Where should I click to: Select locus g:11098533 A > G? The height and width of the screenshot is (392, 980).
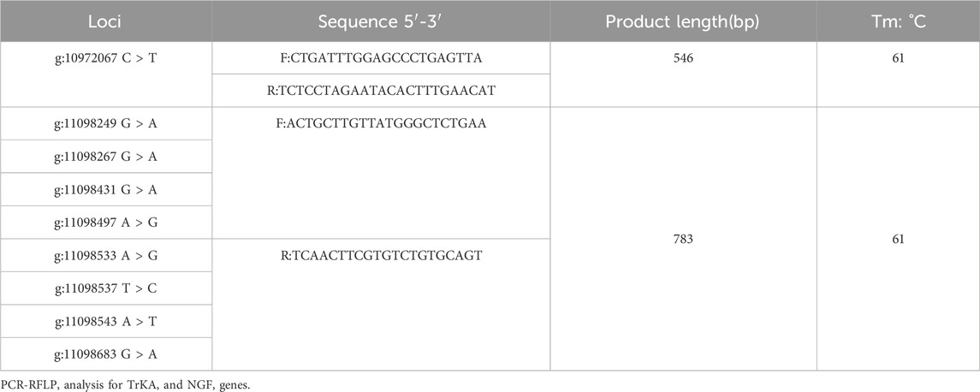[105, 255]
